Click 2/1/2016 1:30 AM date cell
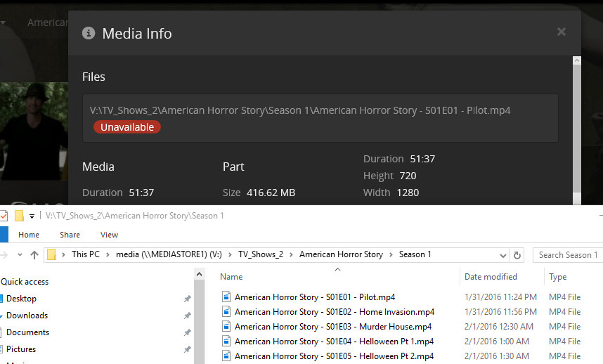Viewport: 603px width, 364px height. [496, 356]
